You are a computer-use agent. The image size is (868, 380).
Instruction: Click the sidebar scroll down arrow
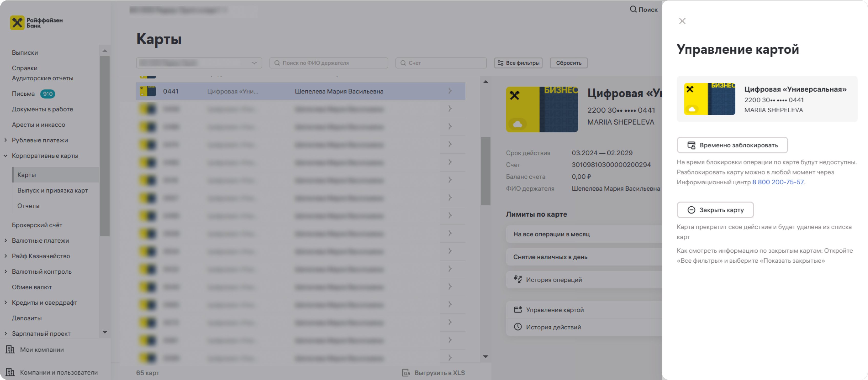click(105, 332)
